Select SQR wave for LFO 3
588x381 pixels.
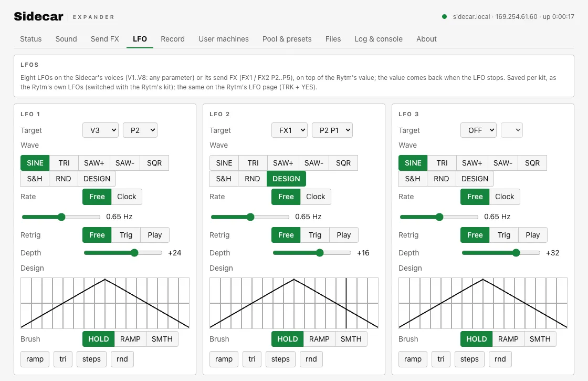[x=532, y=163]
